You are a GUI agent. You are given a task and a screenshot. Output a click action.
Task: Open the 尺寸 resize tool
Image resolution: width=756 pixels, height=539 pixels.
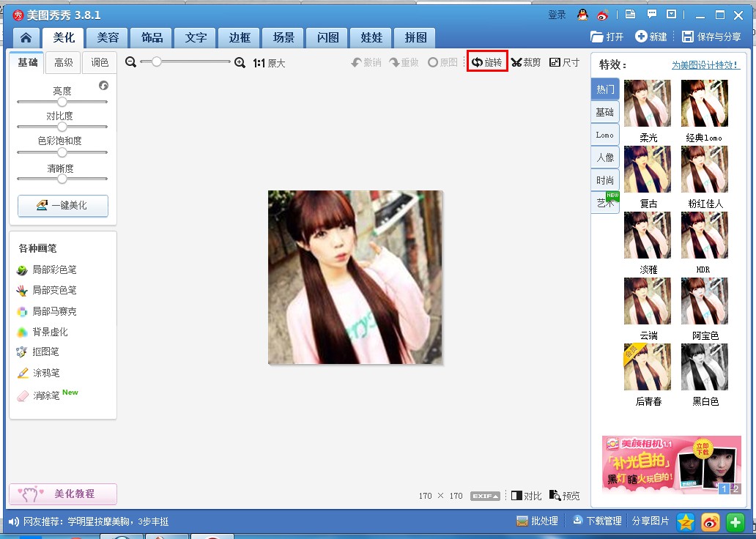point(564,63)
